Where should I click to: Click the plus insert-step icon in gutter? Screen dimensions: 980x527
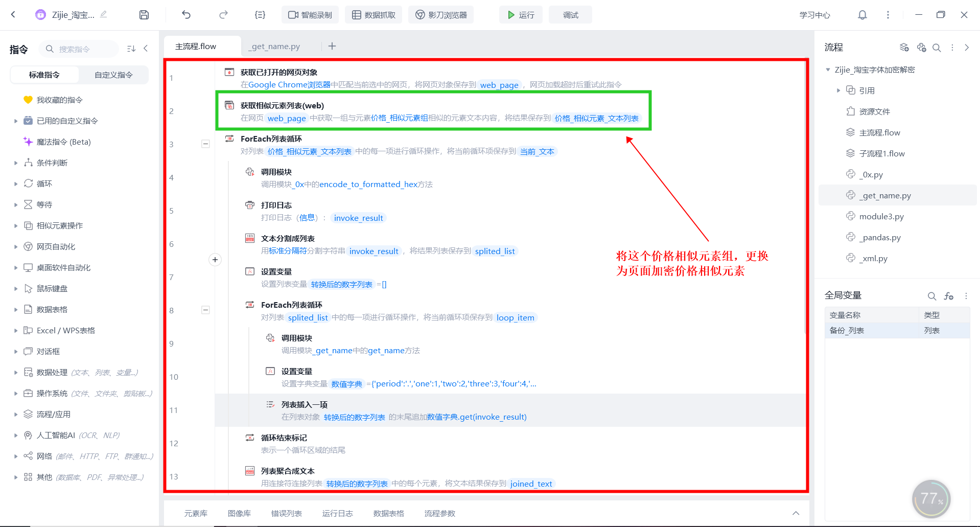coord(215,260)
